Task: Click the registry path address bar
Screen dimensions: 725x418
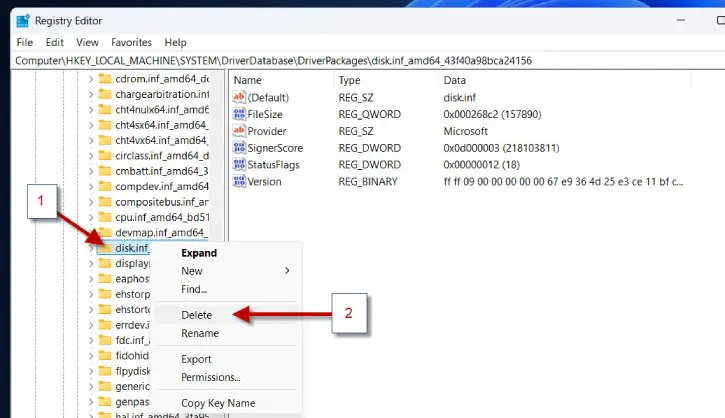Action: coord(369,61)
